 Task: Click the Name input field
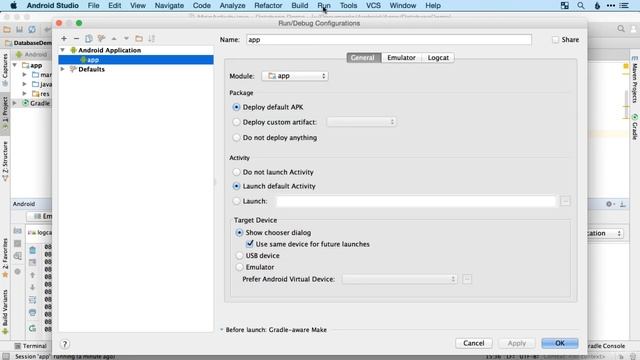pyautogui.click(x=389, y=40)
